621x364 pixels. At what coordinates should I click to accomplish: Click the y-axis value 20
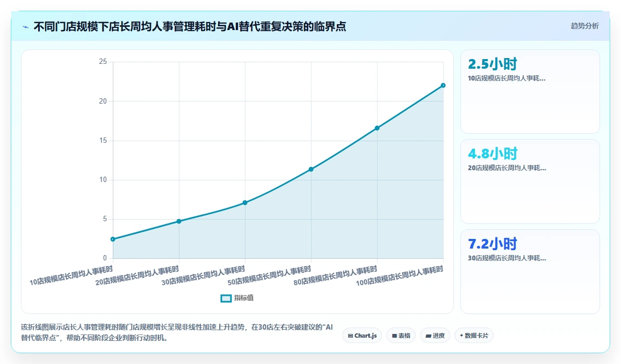coord(103,101)
